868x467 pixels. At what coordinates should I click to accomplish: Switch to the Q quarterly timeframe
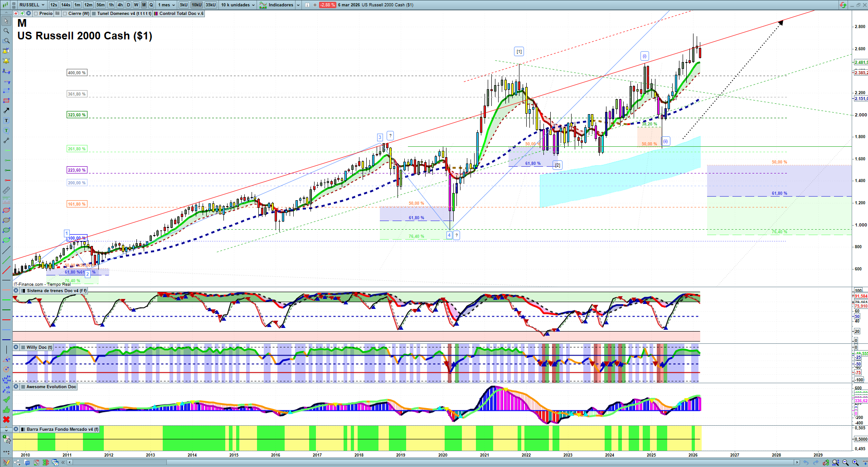click(151, 5)
